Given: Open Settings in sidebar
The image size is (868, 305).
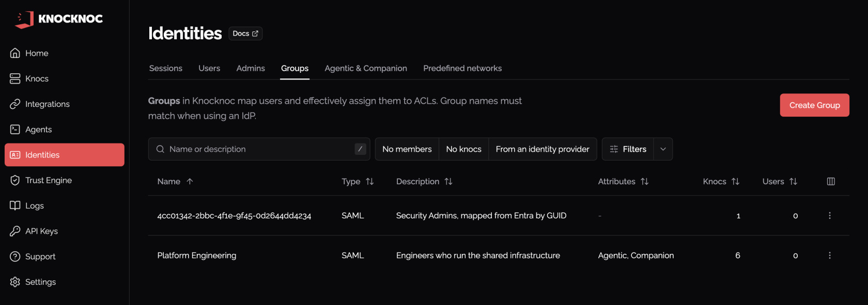Looking at the screenshot, I should [x=65, y=282].
